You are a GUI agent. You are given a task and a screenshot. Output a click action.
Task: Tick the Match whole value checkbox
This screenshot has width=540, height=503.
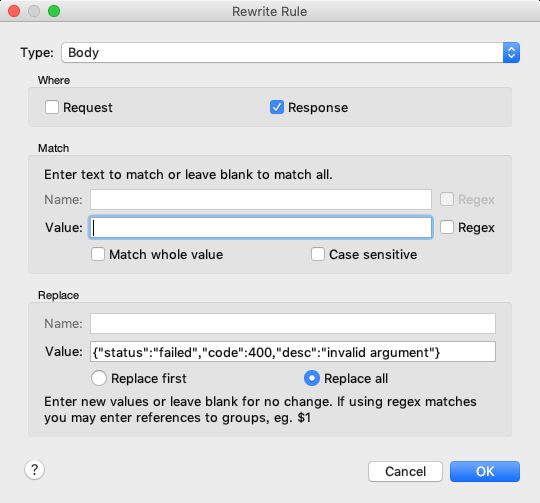[98, 254]
